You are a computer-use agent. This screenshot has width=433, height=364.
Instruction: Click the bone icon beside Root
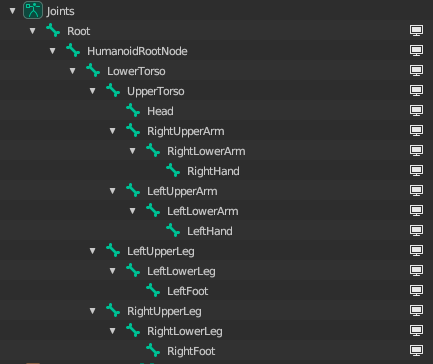pyautogui.click(x=53, y=30)
